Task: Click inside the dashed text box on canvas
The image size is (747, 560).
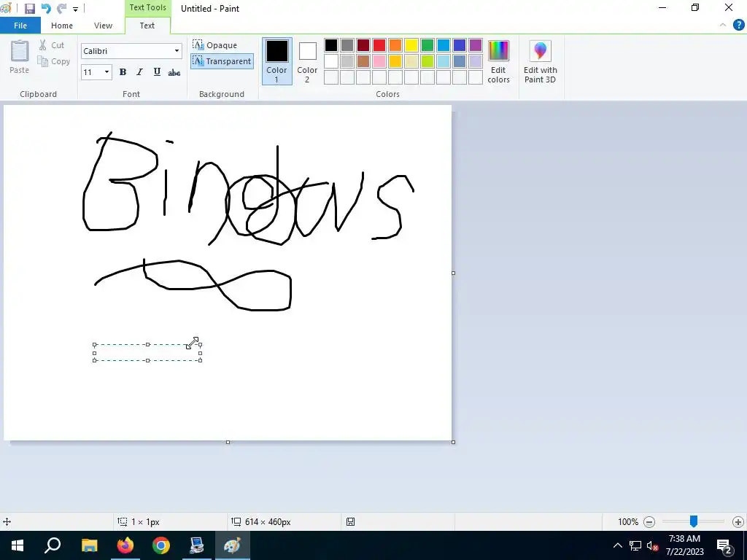Action: pyautogui.click(x=147, y=352)
